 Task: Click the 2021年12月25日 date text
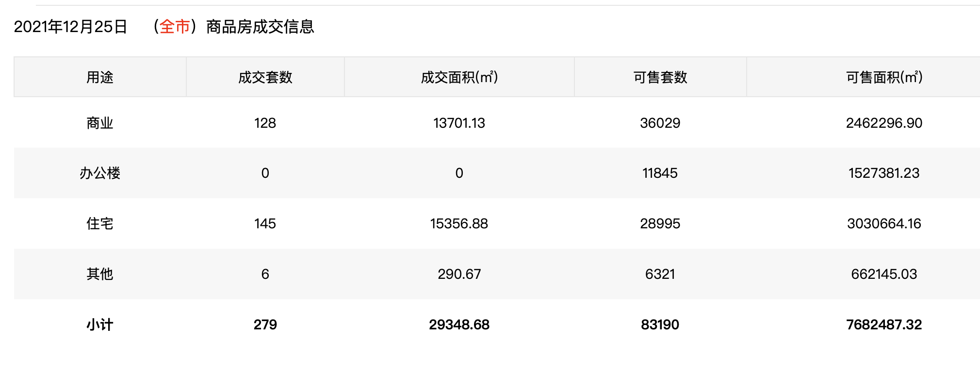tap(70, 27)
